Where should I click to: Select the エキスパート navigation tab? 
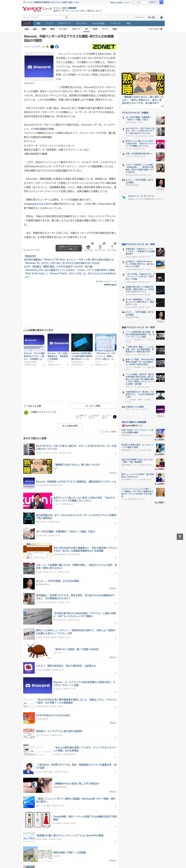tap(64, 24)
